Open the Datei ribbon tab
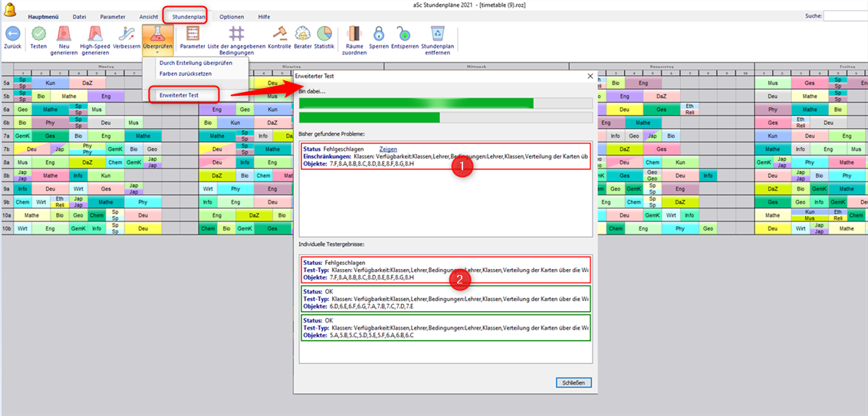The width and height of the screenshot is (868, 416). 79,17
